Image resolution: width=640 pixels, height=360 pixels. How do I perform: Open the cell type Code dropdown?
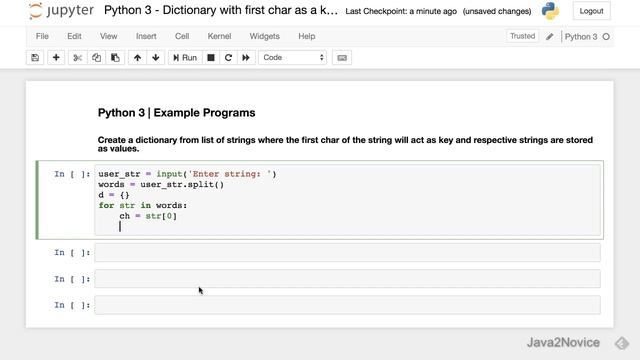coord(293,58)
